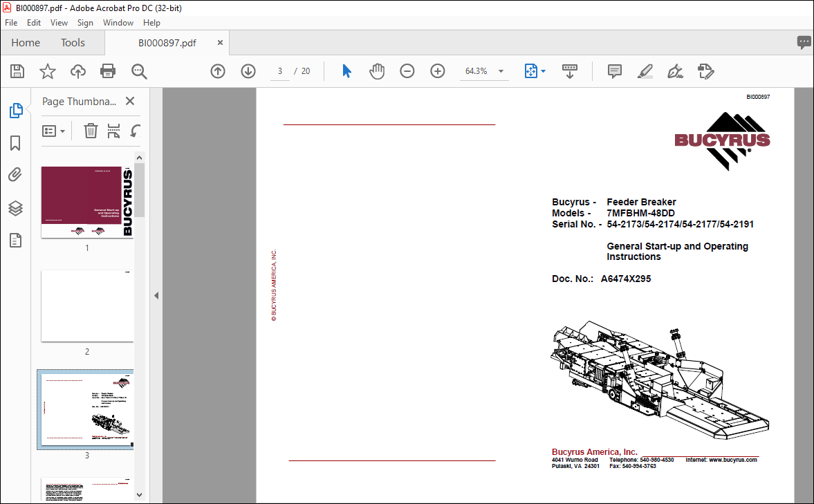The width and height of the screenshot is (814, 504).
Task: Close the BI000897.pdf tab
Action: pos(220,43)
